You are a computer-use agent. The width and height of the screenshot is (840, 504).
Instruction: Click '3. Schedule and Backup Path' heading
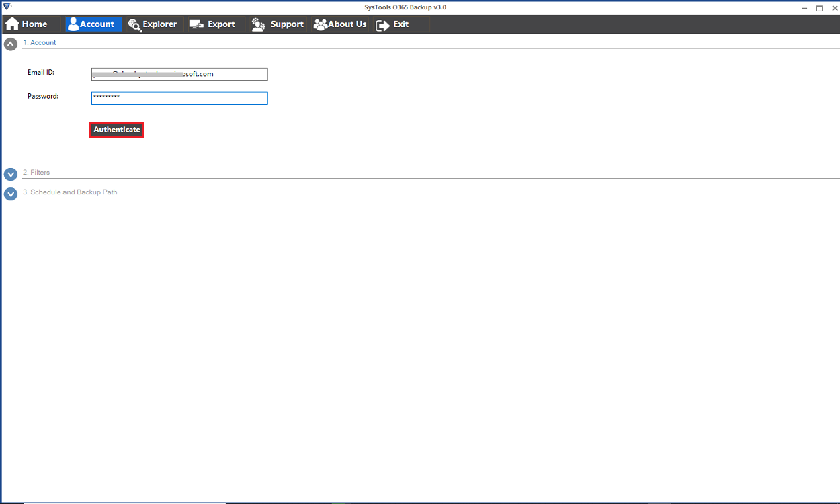coord(70,192)
